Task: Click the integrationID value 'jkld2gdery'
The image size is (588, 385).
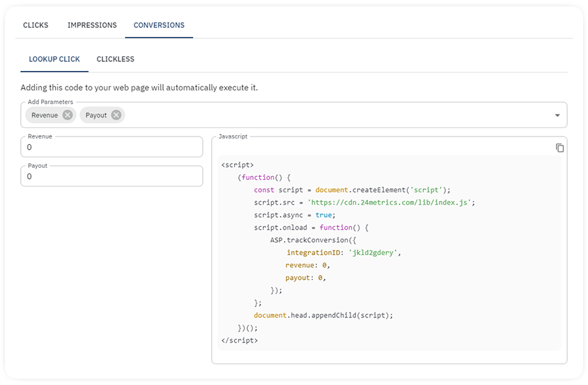Action: click(373, 253)
